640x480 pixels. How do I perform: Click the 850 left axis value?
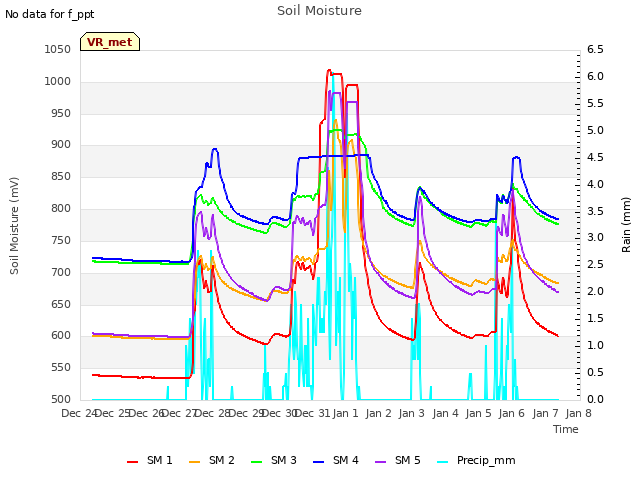pyautogui.click(x=61, y=176)
